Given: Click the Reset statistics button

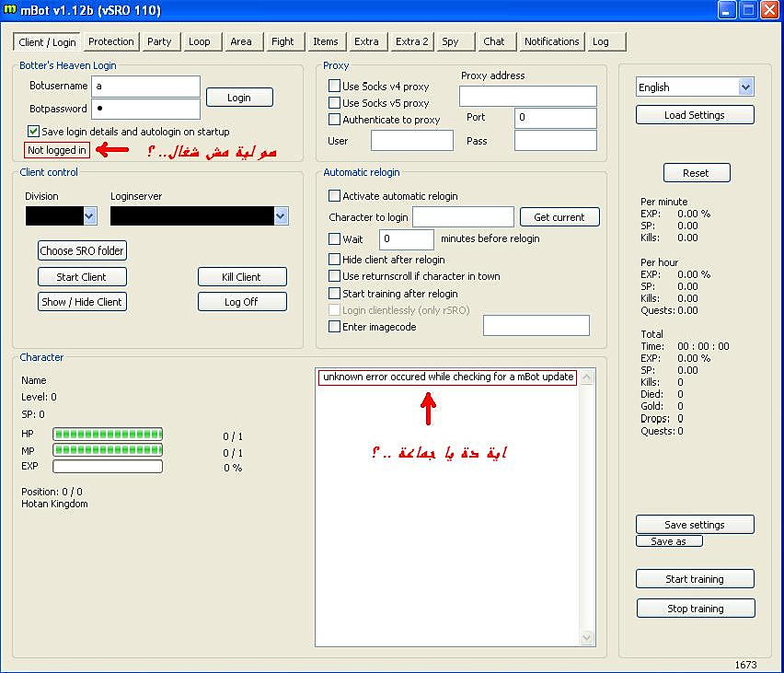Looking at the screenshot, I should (x=696, y=173).
